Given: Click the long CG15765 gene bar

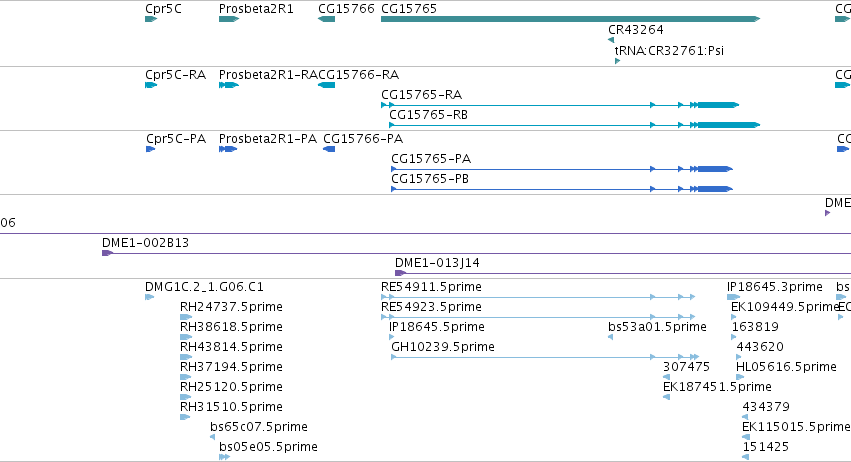Looking at the screenshot, I should click(570, 19).
